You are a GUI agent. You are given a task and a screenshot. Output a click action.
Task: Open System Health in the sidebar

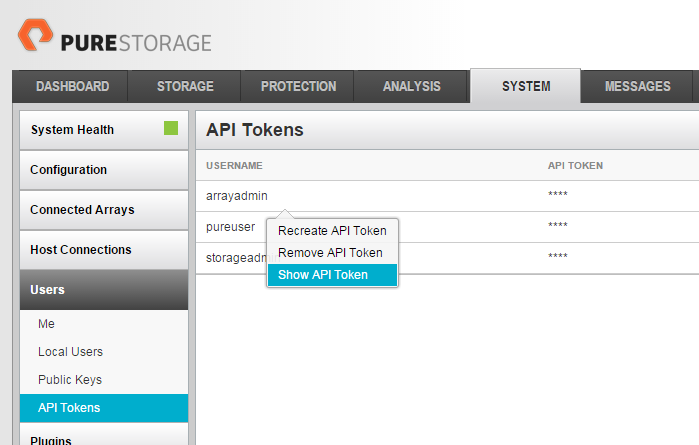coord(104,130)
